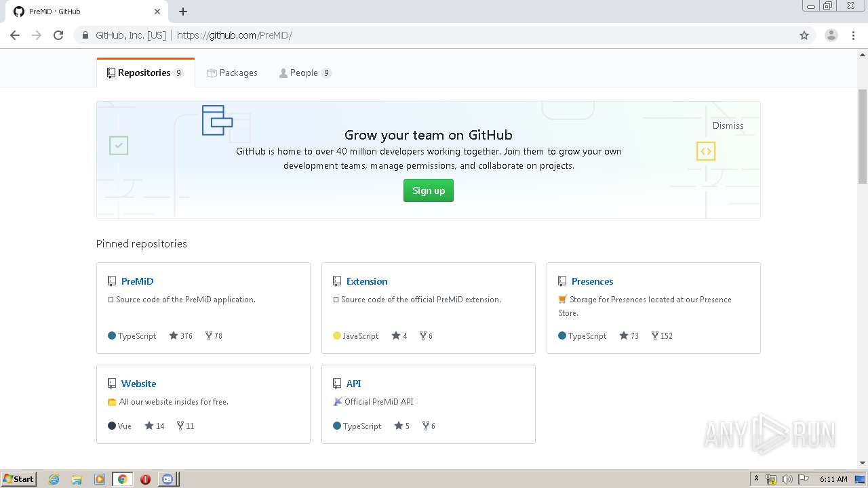Reload the page with refresh icon

(58, 35)
